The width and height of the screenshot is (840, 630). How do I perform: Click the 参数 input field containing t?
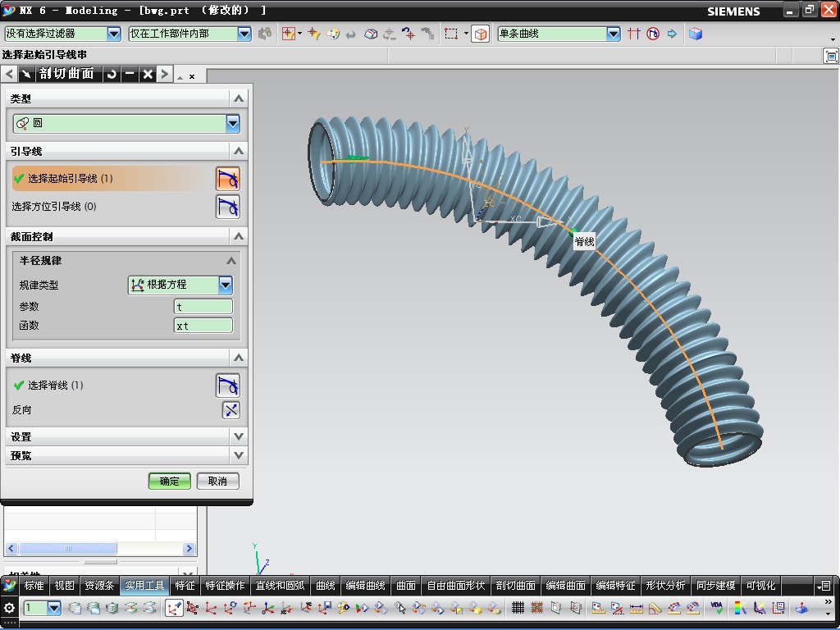tap(203, 307)
